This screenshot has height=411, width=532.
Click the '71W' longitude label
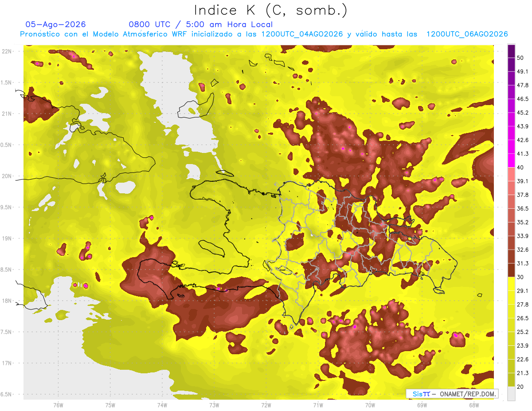pyautogui.click(x=318, y=405)
